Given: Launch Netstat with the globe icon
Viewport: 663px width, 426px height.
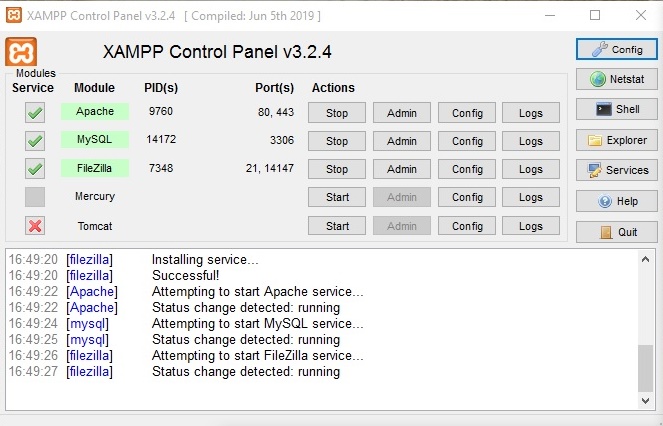Looking at the screenshot, I should pyautogui.click(x=616, y=79).
